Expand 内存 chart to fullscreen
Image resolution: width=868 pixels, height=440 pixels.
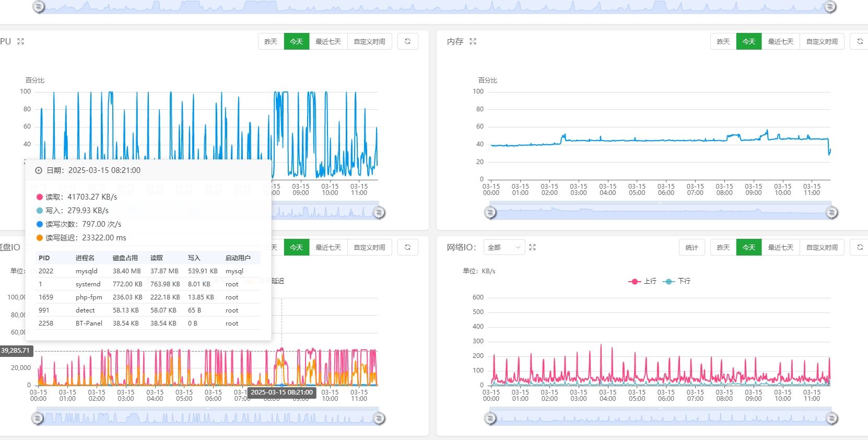473,41
